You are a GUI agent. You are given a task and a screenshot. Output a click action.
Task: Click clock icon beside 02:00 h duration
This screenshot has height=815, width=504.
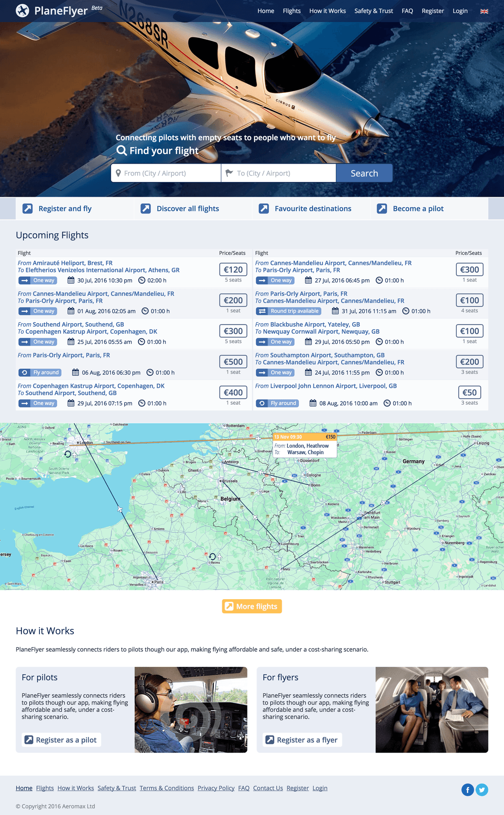pyautogui.click(x=142, y=280)
